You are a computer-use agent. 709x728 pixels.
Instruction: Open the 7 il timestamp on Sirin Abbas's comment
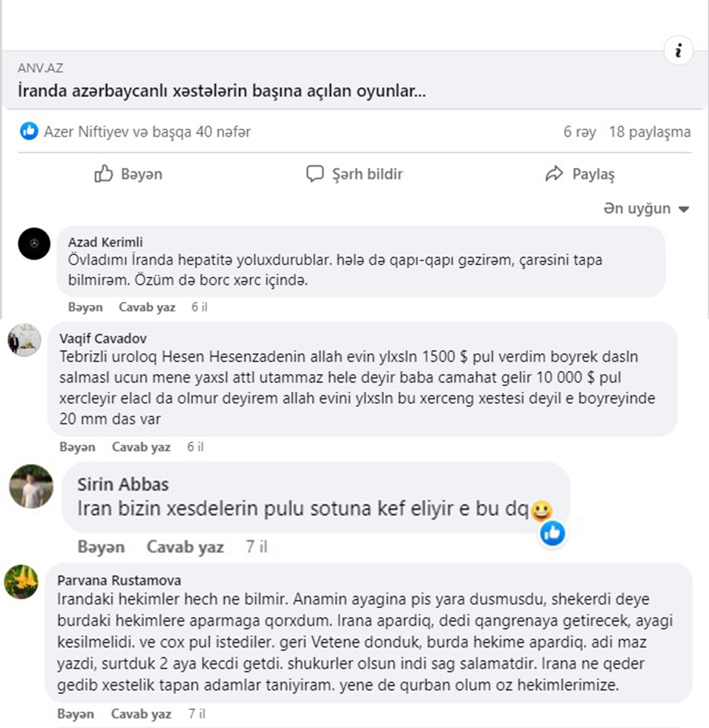tap(256, 547)
